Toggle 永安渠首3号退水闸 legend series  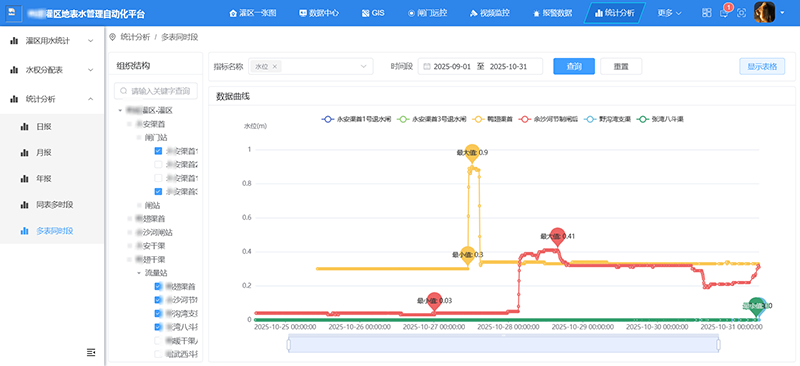point(431,119)
